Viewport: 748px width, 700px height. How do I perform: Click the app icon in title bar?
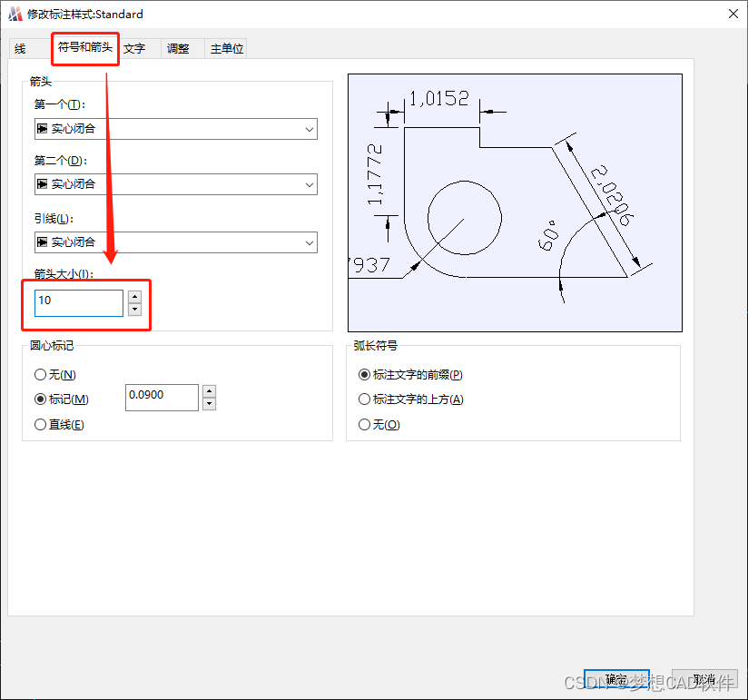click(15, 14)
